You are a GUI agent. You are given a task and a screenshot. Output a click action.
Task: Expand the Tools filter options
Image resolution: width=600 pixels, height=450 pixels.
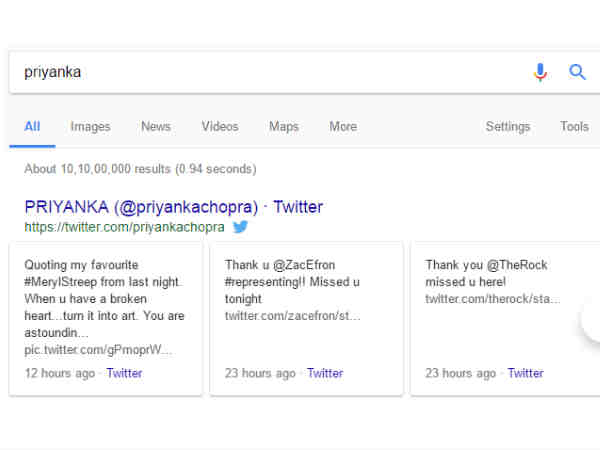[x=574, y=127]
